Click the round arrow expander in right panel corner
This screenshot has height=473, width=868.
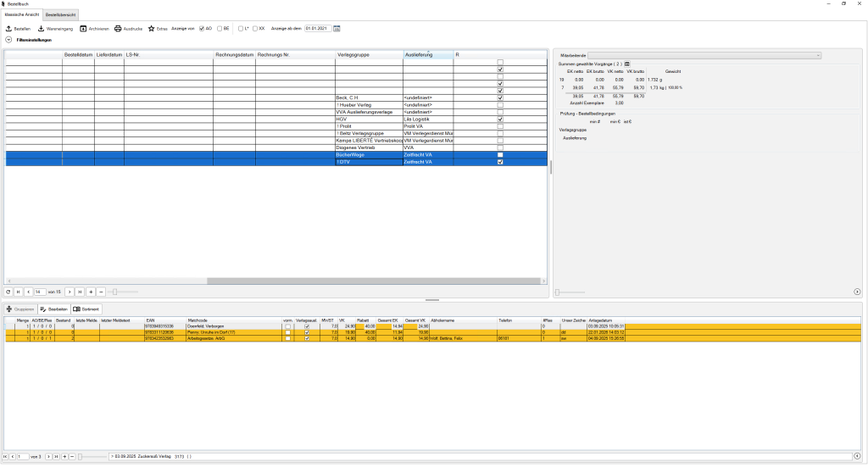click(x=857, y=292)
